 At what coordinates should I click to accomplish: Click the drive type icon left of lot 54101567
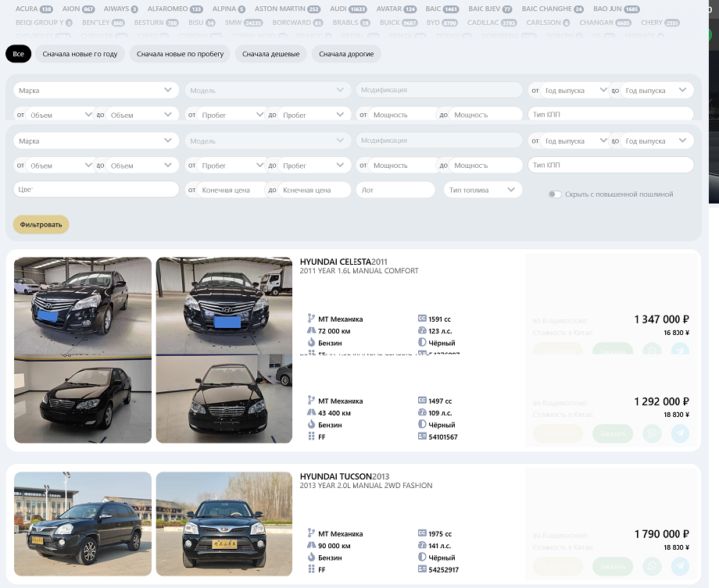click(x=311, y=437)
